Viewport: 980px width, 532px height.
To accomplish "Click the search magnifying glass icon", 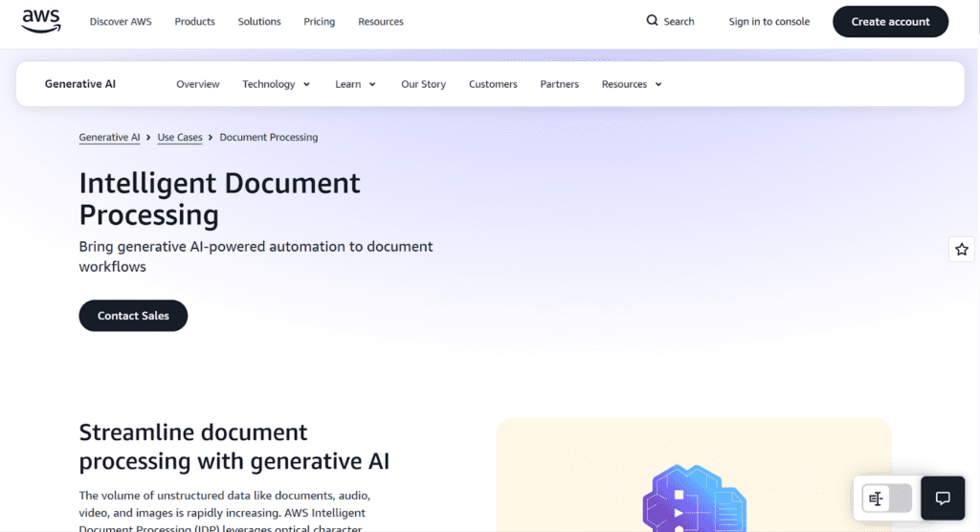I will [x=652, y=21].
